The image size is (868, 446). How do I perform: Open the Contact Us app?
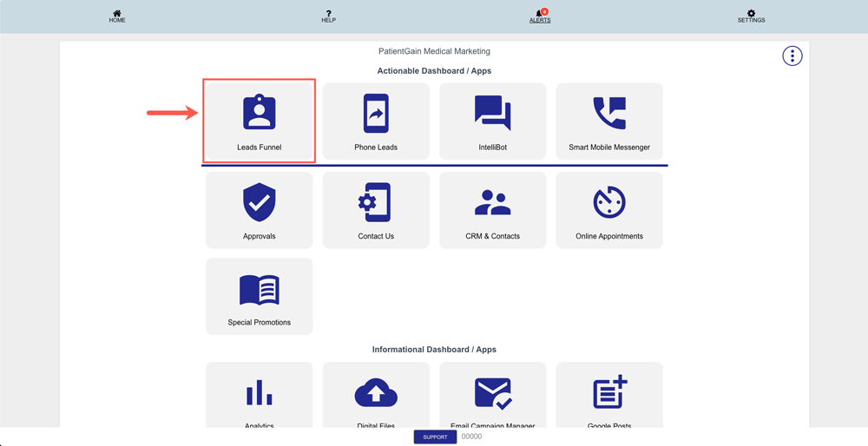(x=376, y=210)
